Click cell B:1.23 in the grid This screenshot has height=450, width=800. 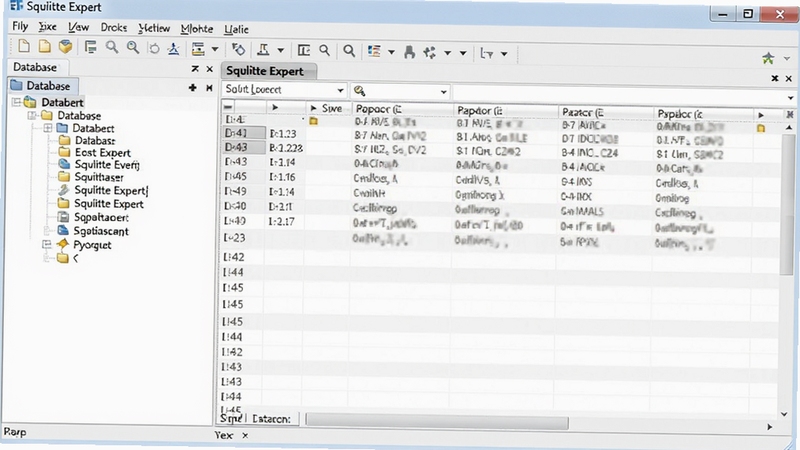coord(283,134)
